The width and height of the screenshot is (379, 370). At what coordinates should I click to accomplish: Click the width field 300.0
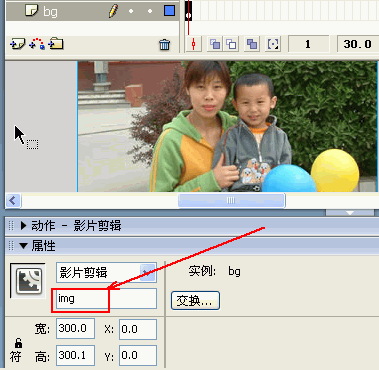coord(75,329)
